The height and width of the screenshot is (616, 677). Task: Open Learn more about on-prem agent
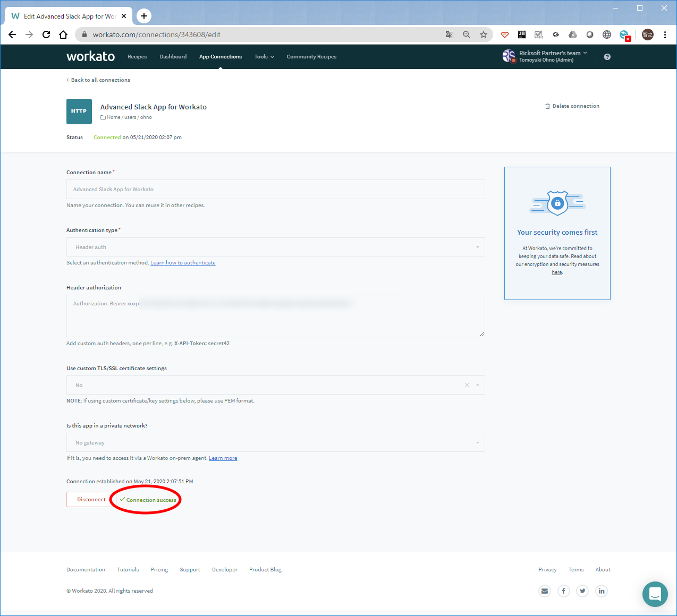[x=223, y=458]
